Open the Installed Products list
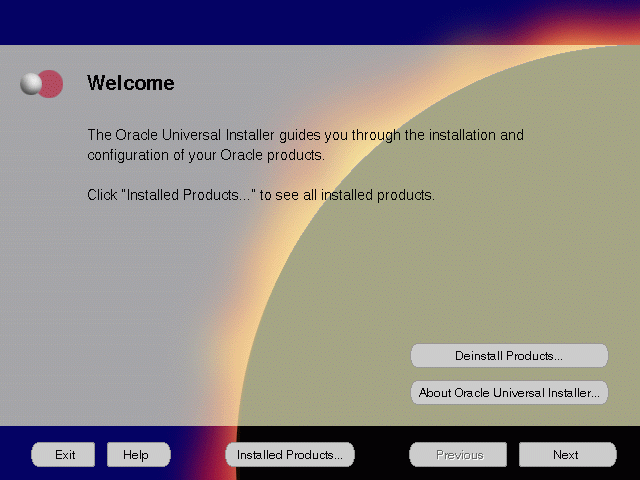Viewport: 640px width, 480px height. pyautogui.click(x=290, y=454)
